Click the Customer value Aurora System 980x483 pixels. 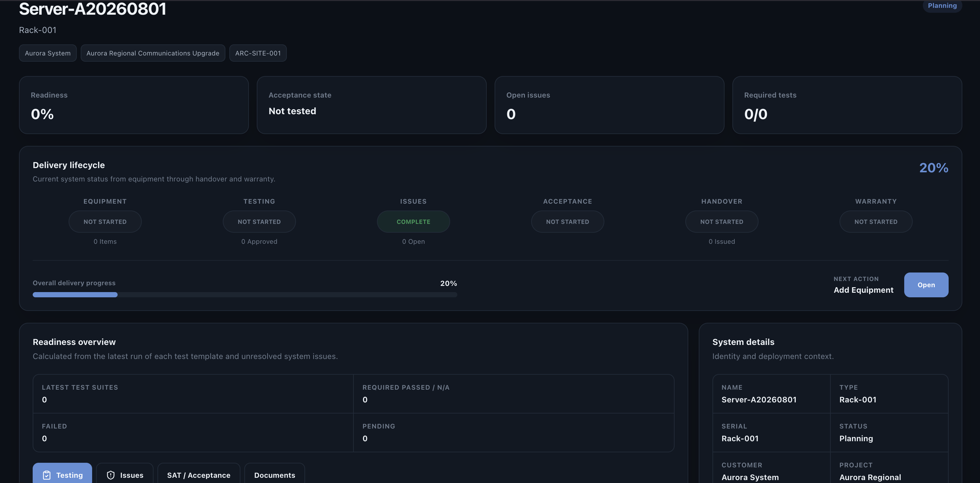click(750, 477)
